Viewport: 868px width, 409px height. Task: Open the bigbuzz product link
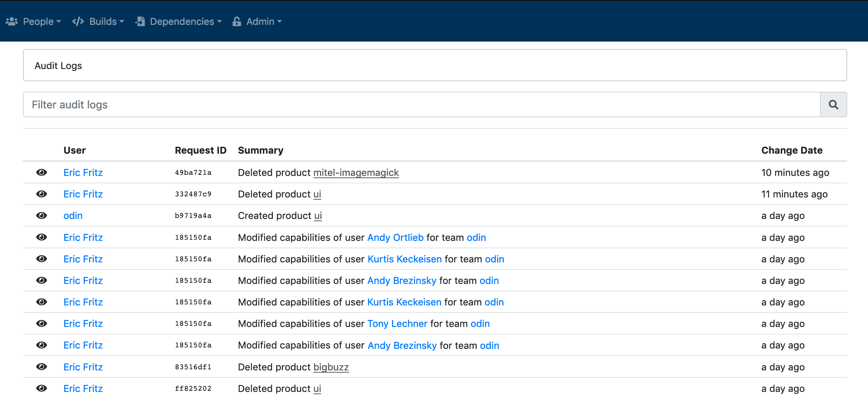(331, 367)
